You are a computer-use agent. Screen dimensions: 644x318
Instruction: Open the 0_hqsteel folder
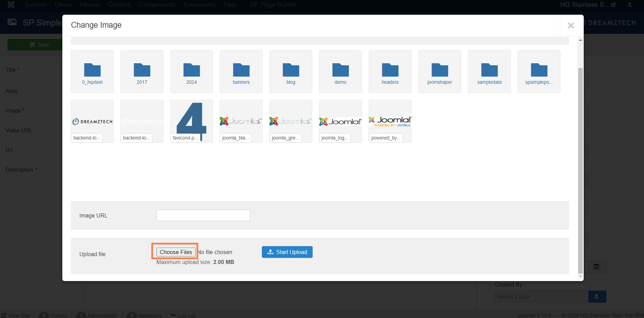tap(92, 71)
